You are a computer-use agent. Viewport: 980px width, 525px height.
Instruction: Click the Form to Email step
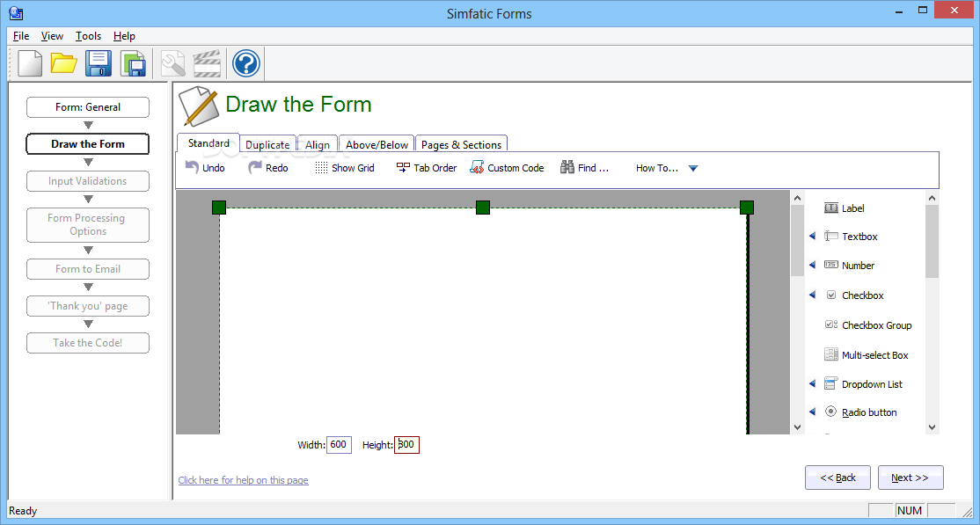pyautogui.click(x=87, y=269)
